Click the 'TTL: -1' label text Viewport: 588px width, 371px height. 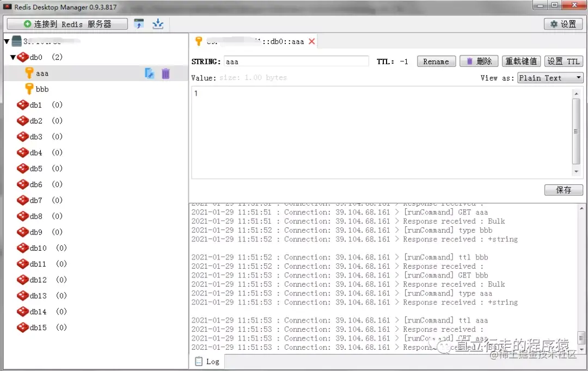[x=392, y=61]
